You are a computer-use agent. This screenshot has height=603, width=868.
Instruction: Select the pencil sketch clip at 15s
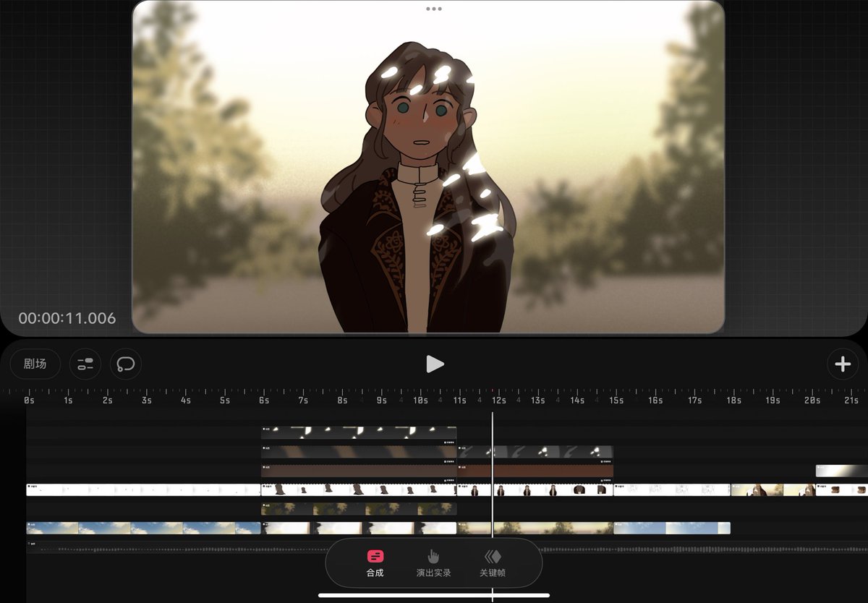pos(672,489)
